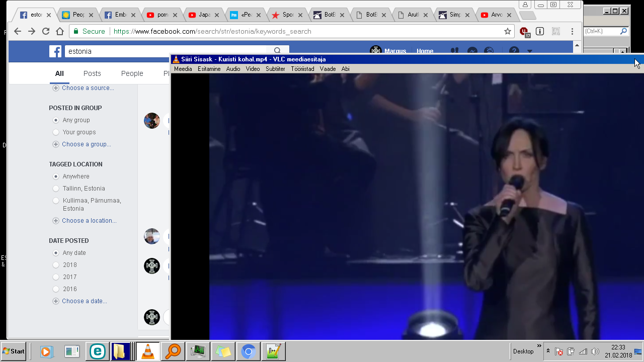Click Chrome's forward arrow
This screenshot has height=362, width=644.
32,31
